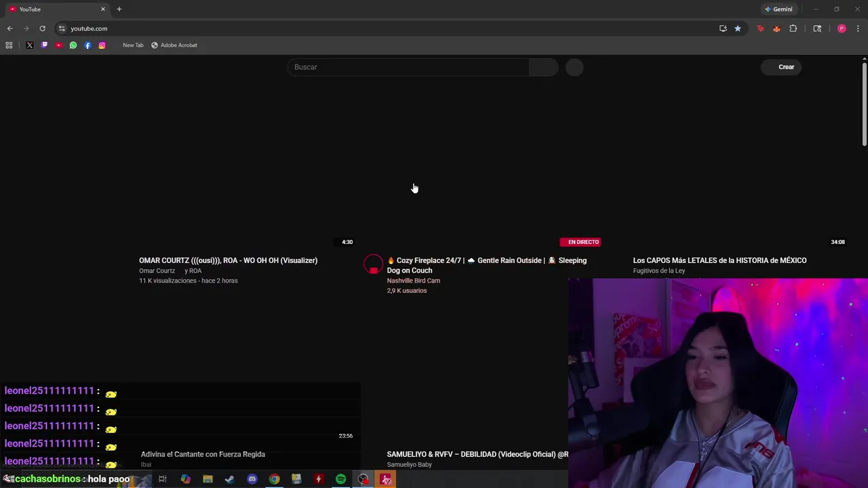
Task: Go back with the browser back arrow
Action: click(x=9, y=28)
